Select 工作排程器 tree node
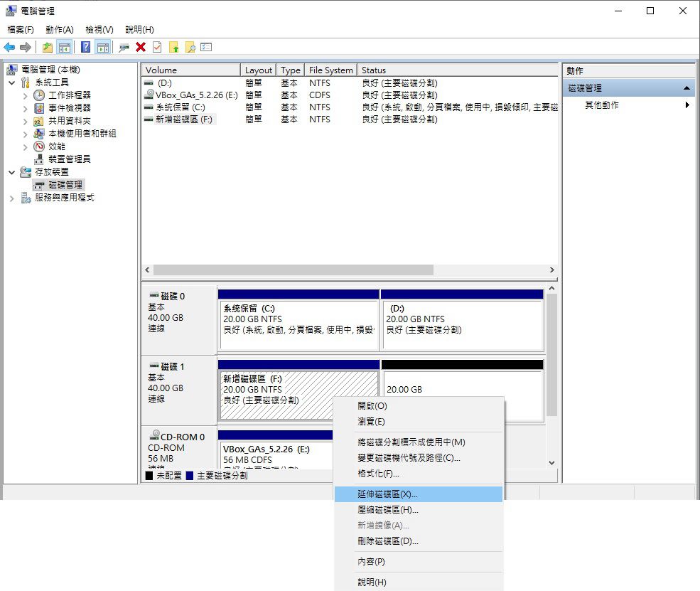700x591 pixels. (70, 95)
